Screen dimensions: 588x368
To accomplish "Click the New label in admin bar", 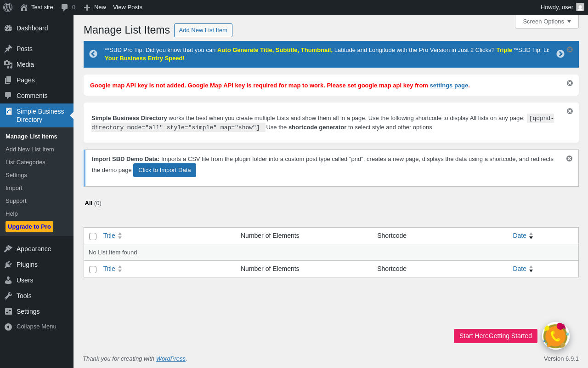I will pyautogui.click(x=100, y=7).
